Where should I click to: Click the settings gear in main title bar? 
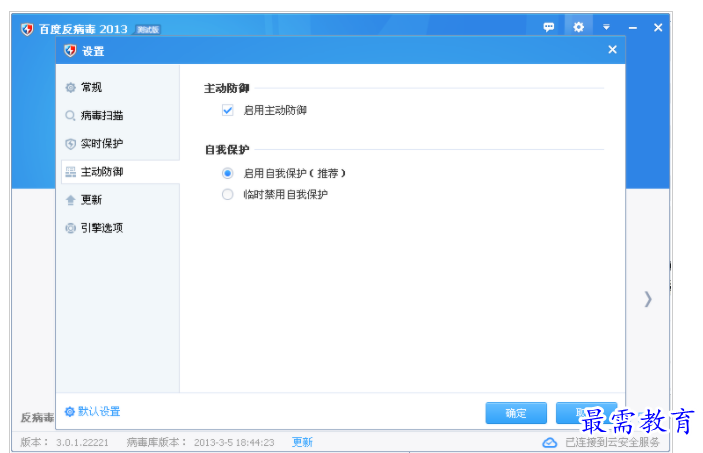point(578,27)
